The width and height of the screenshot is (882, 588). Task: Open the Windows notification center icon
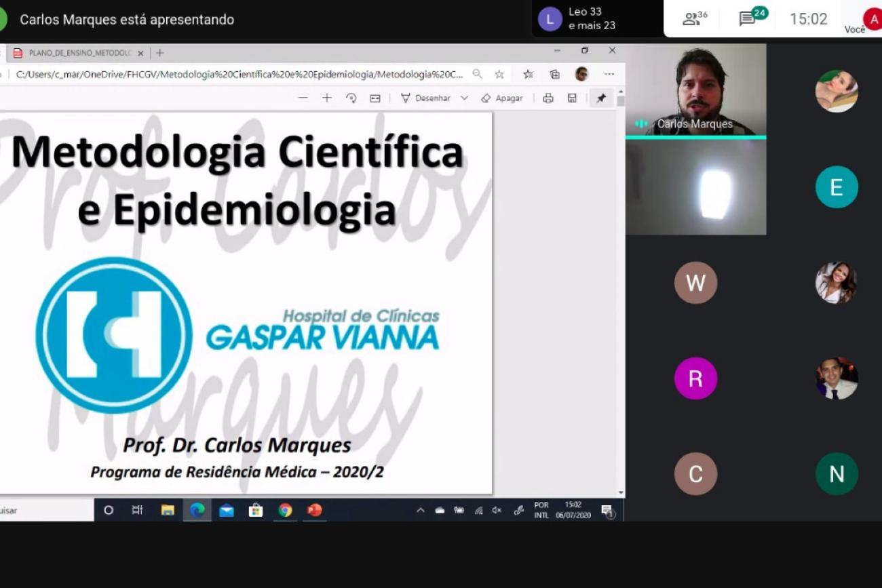[x=608, y=511]
